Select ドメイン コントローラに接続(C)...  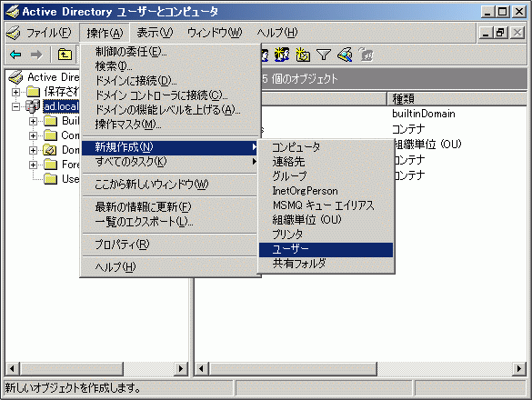170,95
